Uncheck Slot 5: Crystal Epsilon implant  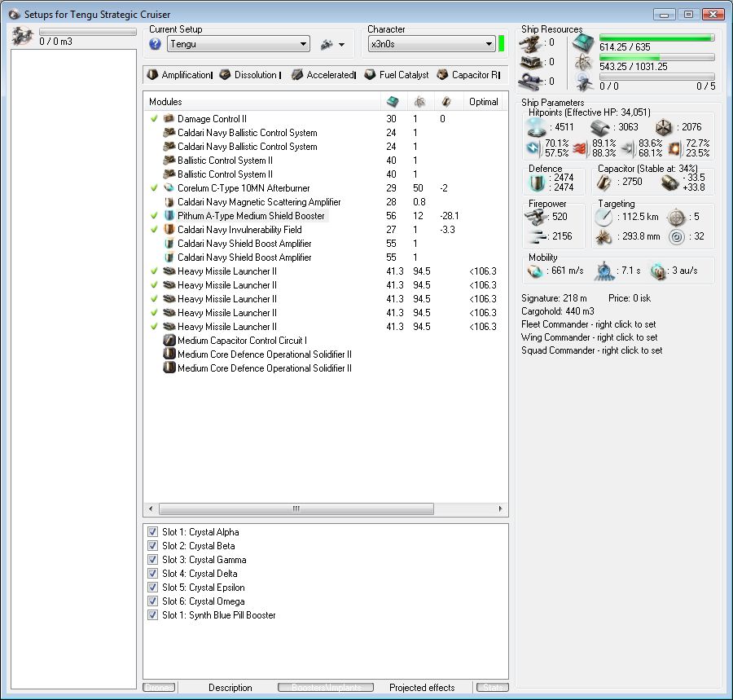pos(152,588)
